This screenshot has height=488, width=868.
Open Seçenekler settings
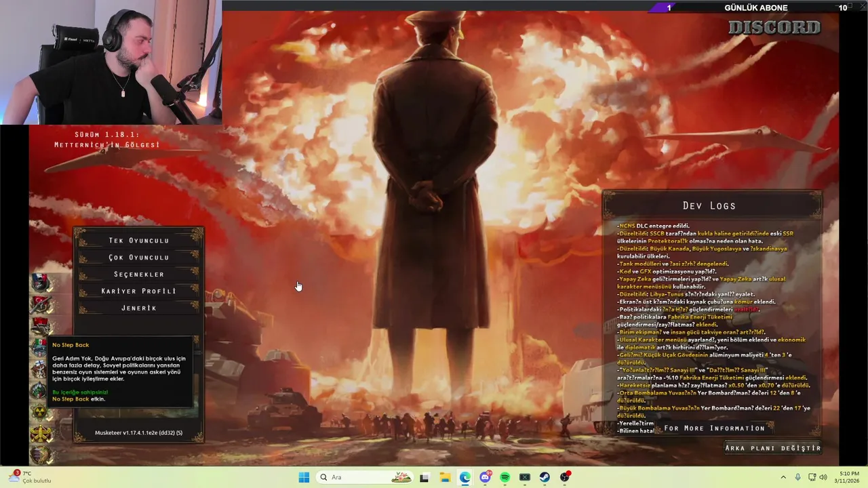[x=139, y=274]
